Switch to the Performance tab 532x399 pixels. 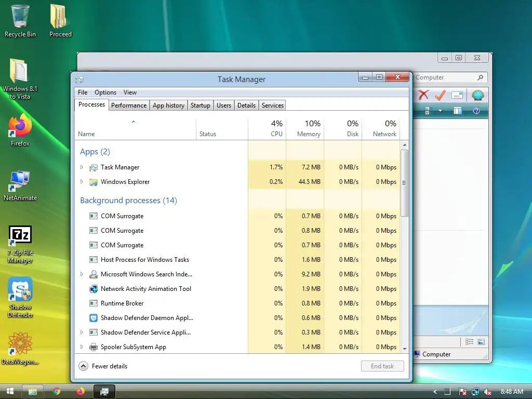[x=129, y=105]
